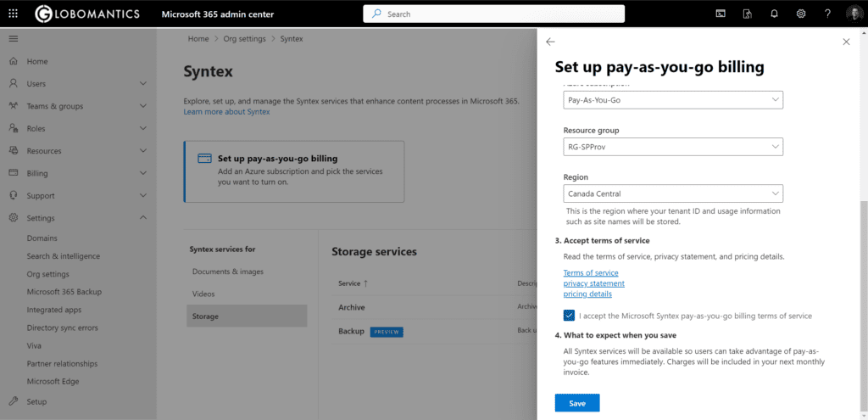The image size is (868, 420).
Task: Expand the Teams & groups chevron
Action: [x=142, y=106]
